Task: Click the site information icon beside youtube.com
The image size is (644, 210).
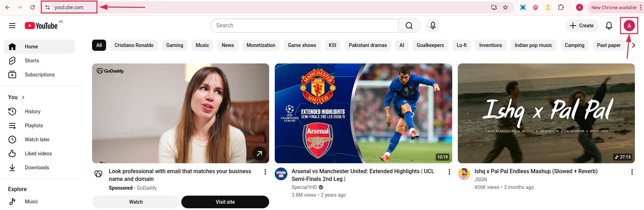Action: click(48, 7)
